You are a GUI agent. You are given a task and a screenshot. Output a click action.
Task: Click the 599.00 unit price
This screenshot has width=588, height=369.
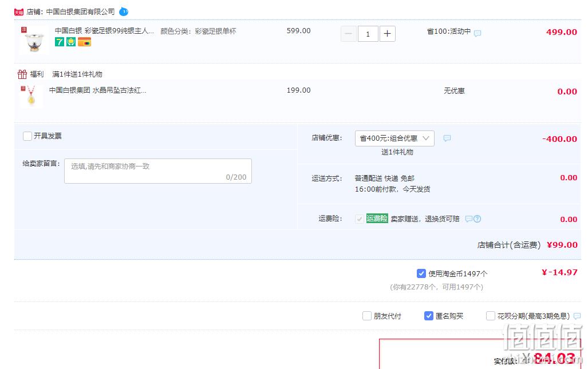tap(298, 31)
